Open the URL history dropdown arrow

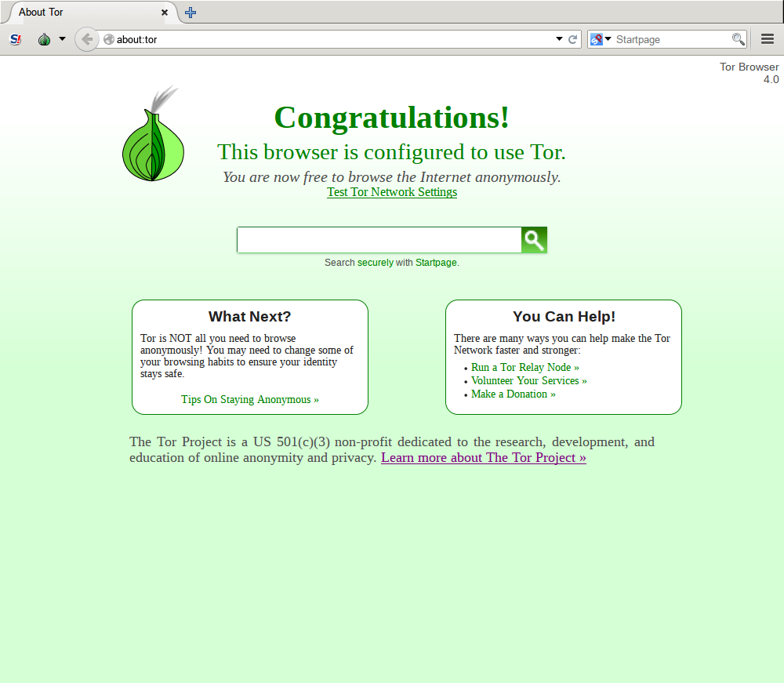[559, 39]
